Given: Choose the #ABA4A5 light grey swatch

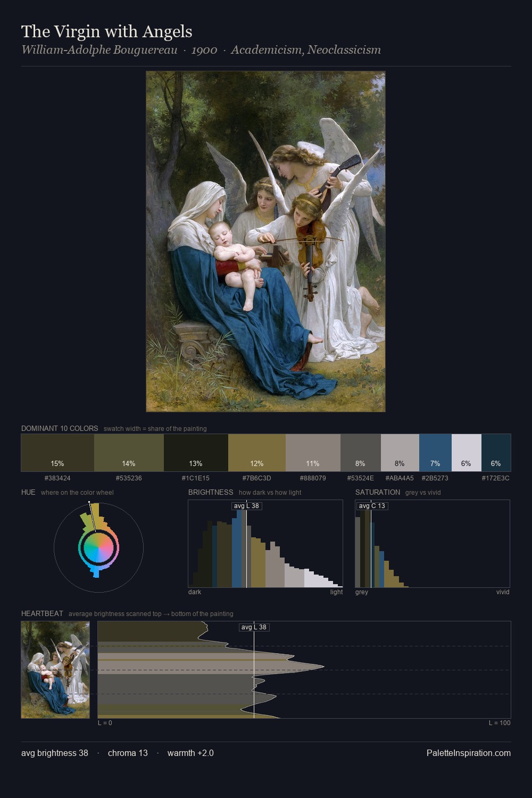Looking at the screenshot, I should click(x=400, y=453).
